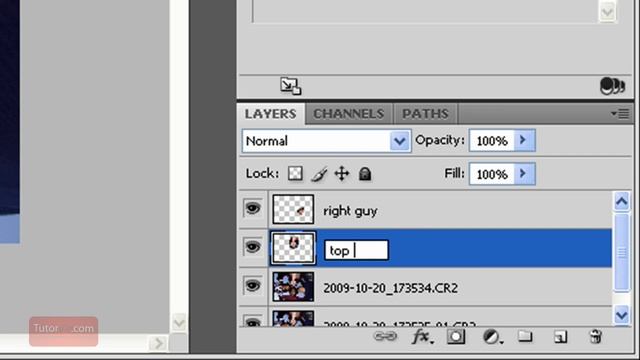Open the layer style fx menu
Viewport: 640px width, 360px height.
[x=422, y=337]
